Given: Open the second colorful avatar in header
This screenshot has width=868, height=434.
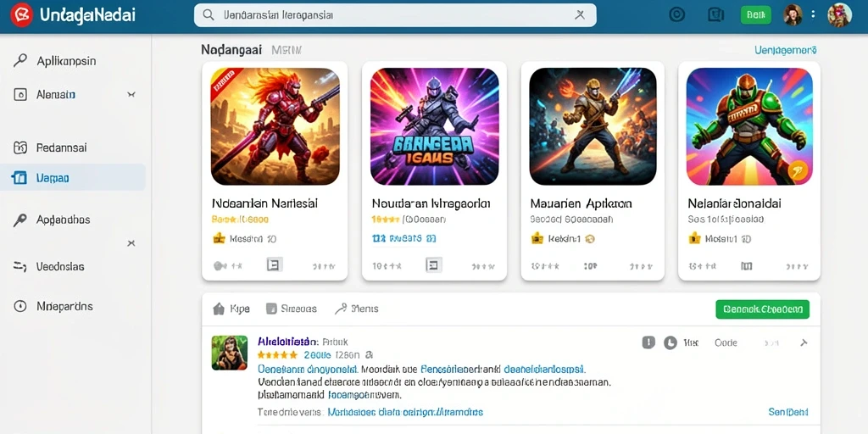Looking at the screenshot, I should point(839,15).
